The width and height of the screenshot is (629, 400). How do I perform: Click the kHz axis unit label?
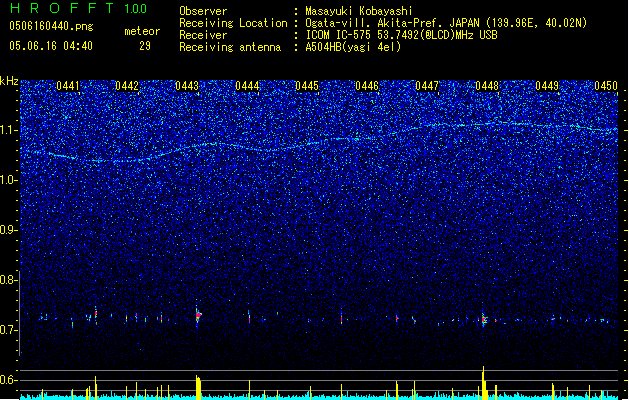click(9, 81)
